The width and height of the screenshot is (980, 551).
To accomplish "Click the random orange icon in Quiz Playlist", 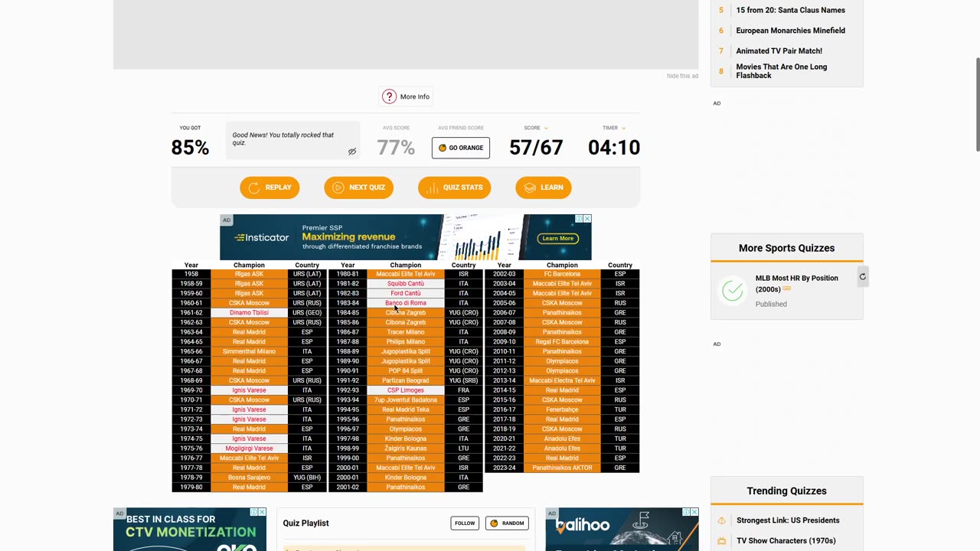I will tap(494, 523).
